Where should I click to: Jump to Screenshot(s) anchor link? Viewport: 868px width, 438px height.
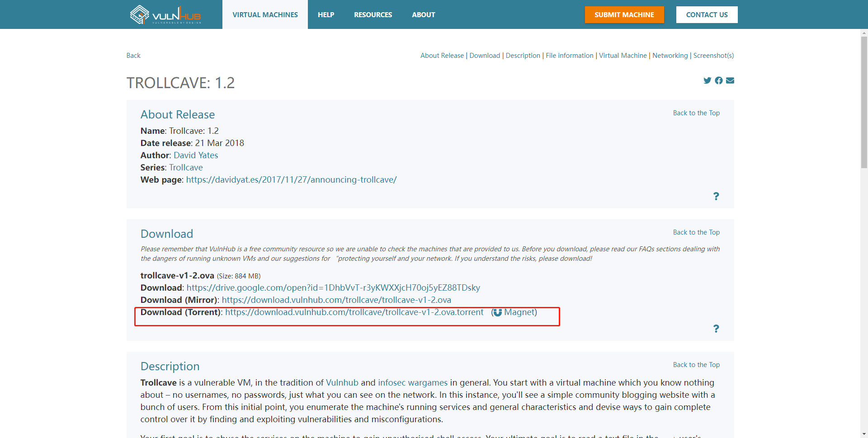tap(713, 56)
